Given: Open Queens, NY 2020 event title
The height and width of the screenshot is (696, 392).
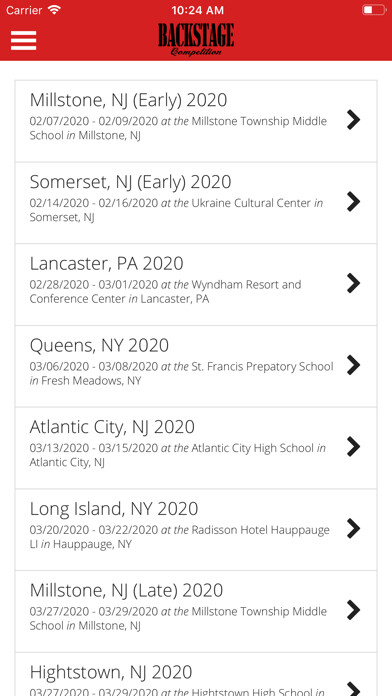Looking at the screenshot, I should (x=99, y=345).
